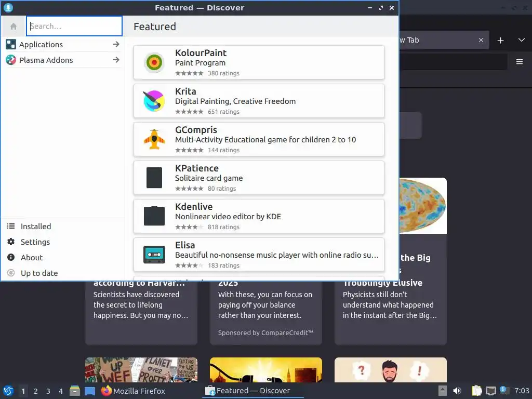This screenshot has height=399, width=532.
Task: Open the KPatience title
Action: 197,168
